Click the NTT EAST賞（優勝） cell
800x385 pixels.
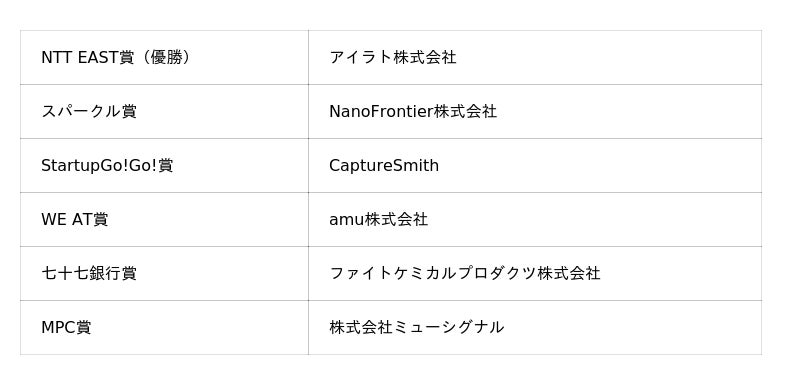tap(164, 58)
